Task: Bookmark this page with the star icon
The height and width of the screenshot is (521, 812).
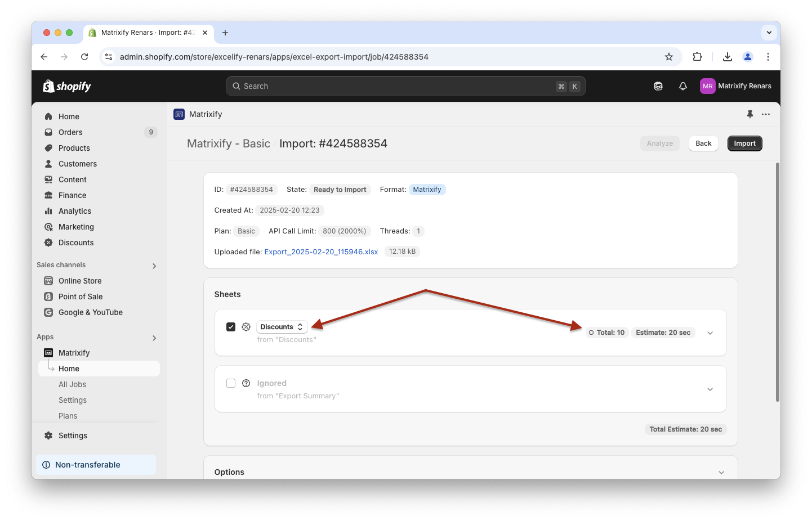Action: pos(668,57)
